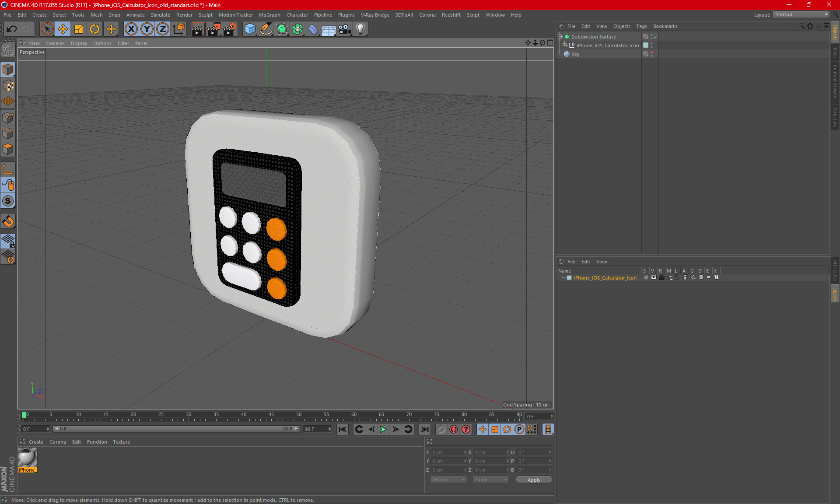This screenshot has width=840, height=504.
Task: Click H rotation input field
Action: pyautogui.click(x=534, y=452)
